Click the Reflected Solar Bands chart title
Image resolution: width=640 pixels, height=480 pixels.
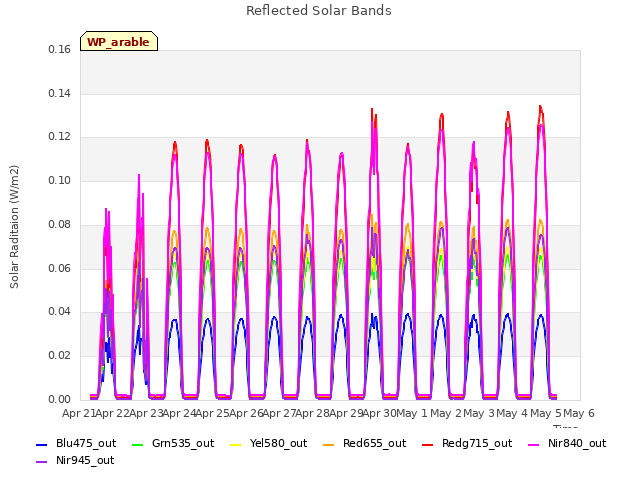coord(319,11)
